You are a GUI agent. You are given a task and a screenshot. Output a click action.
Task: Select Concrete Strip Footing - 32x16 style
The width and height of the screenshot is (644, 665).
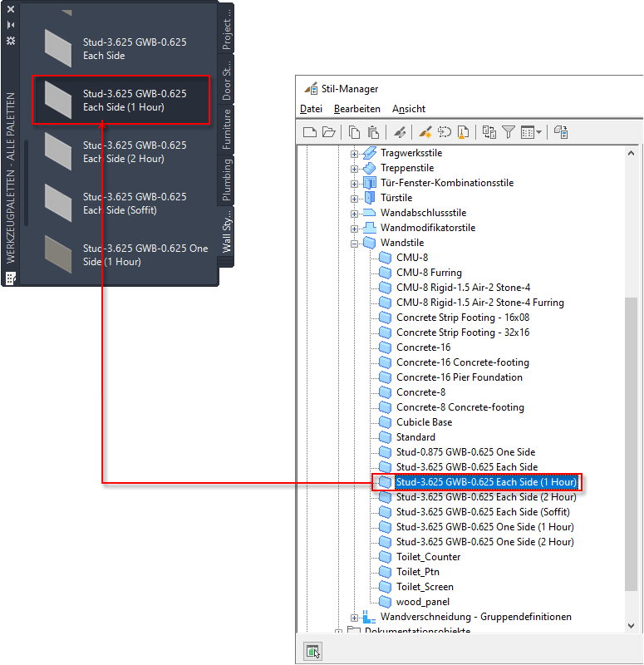[463, 332]
